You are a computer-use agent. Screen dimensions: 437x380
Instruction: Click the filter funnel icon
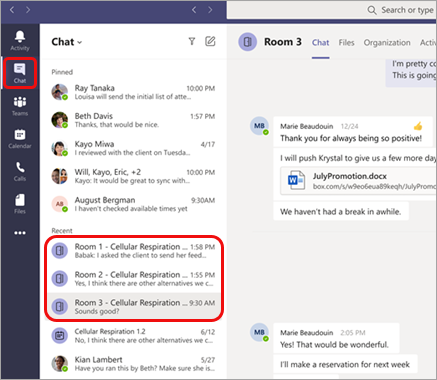(192, 41)
